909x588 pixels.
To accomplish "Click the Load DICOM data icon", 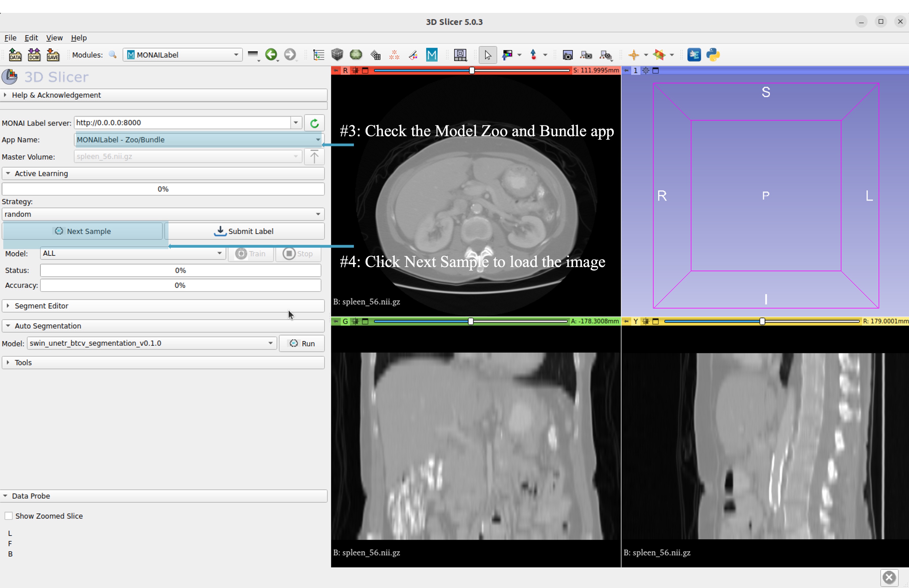I will click(34, 55).
